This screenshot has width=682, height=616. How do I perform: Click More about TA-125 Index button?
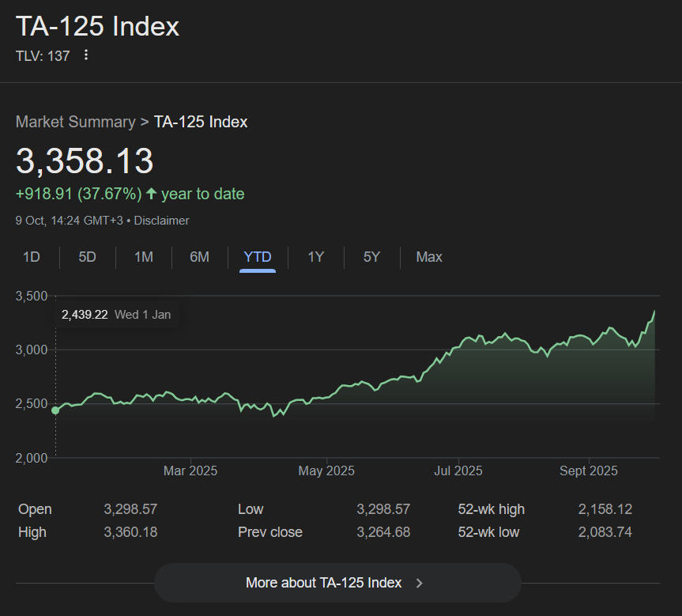click(337, 583)
